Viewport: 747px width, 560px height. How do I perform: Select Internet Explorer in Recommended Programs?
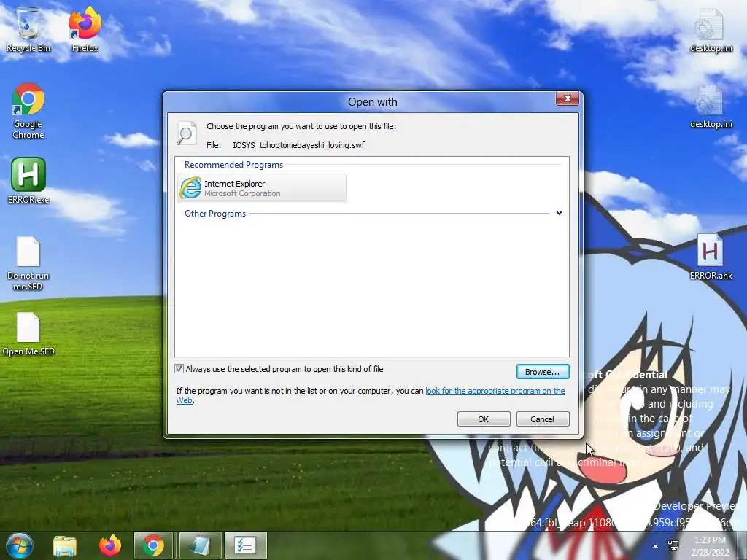point(262,188)
